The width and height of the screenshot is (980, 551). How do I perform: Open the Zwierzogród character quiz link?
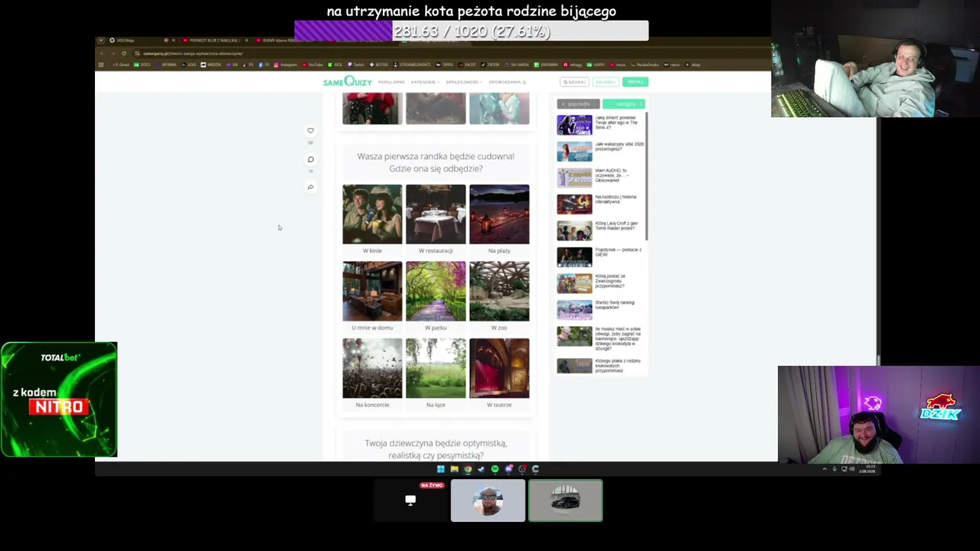(601, 283)
